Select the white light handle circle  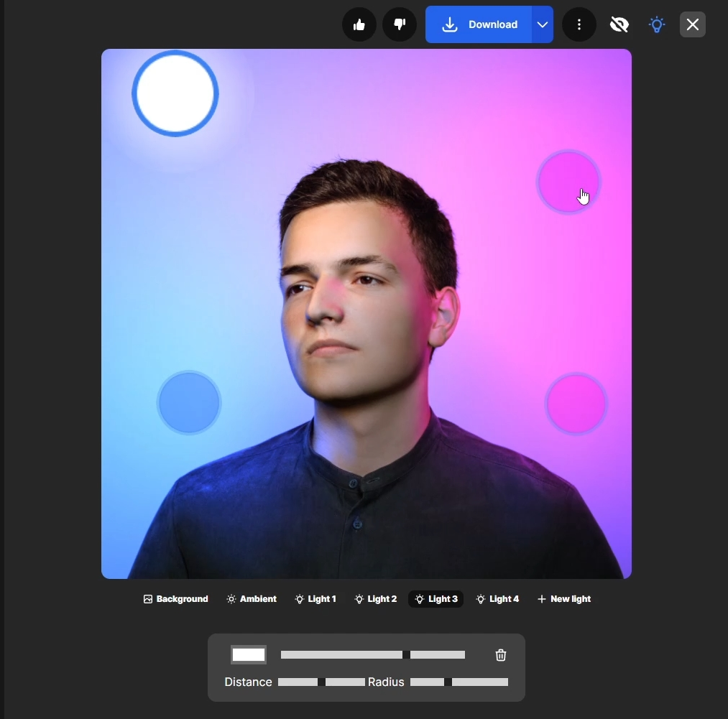click(x=175, y=93)
